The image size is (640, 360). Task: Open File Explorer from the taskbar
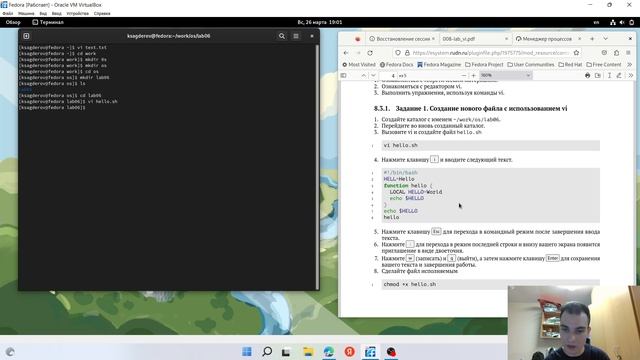[x=308, y=351]
